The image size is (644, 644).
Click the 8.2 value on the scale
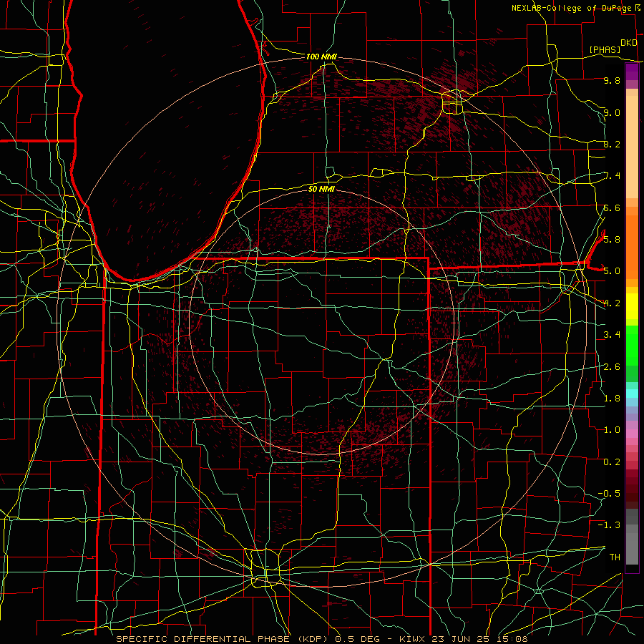click(x=612, y=145)
